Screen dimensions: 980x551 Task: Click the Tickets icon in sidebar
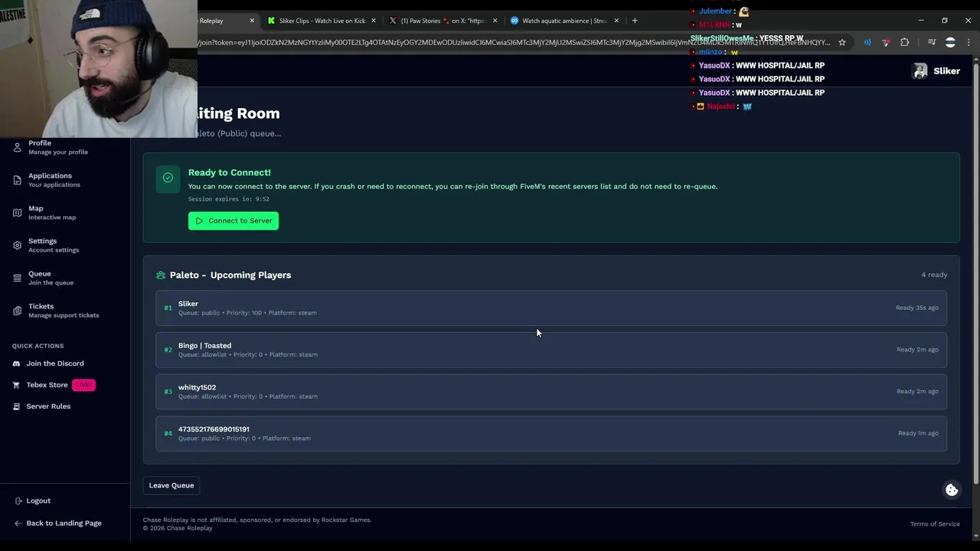tap(17, 311)
